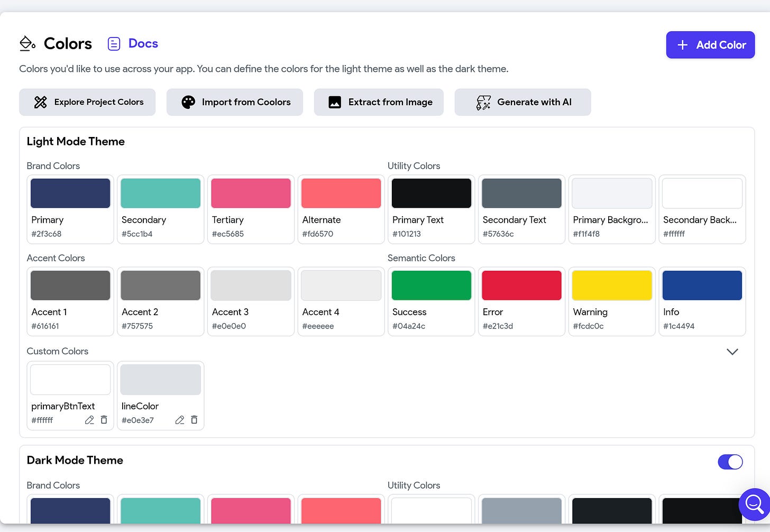
Task: Click the Dark Mode Theme heading
Action: tap(75, 460)
